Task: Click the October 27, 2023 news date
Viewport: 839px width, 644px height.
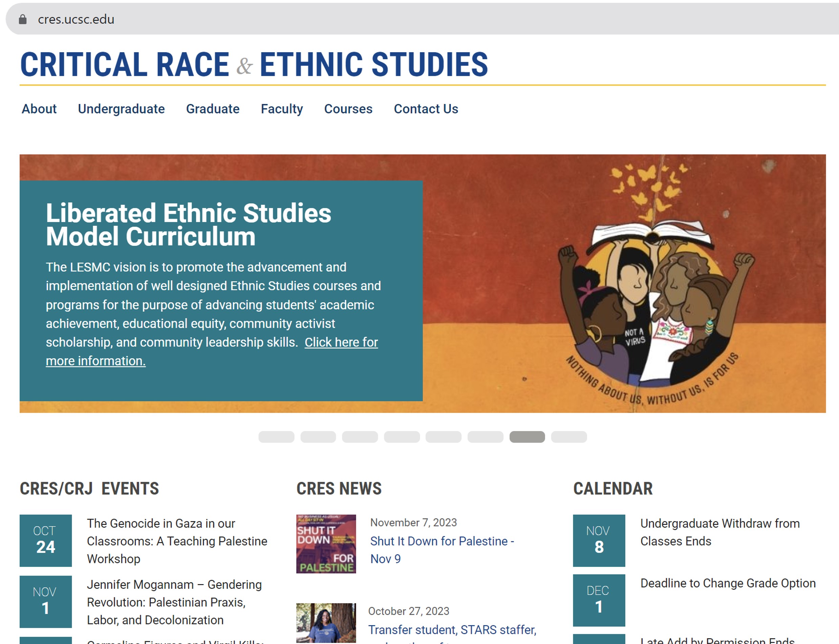Action: [409, 611]
